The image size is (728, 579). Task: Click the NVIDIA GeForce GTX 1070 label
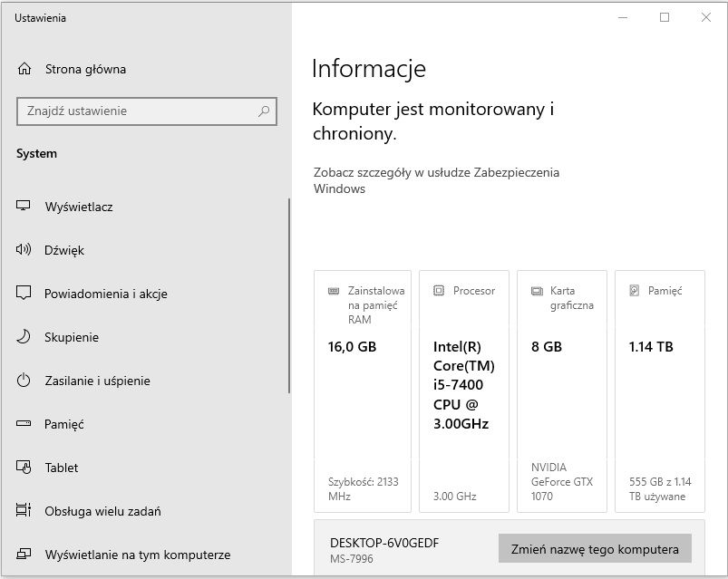(x=562, y=481)
